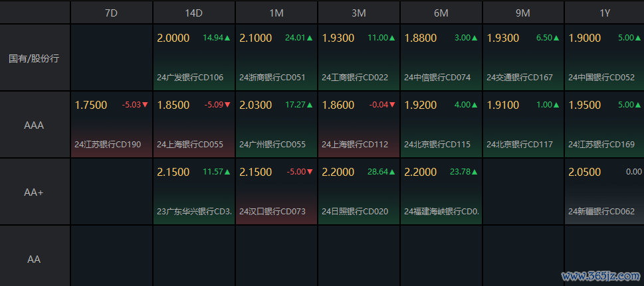
Task: Click the AA+ rating row header
Action: pyautogui.click(x=35, y=192)
